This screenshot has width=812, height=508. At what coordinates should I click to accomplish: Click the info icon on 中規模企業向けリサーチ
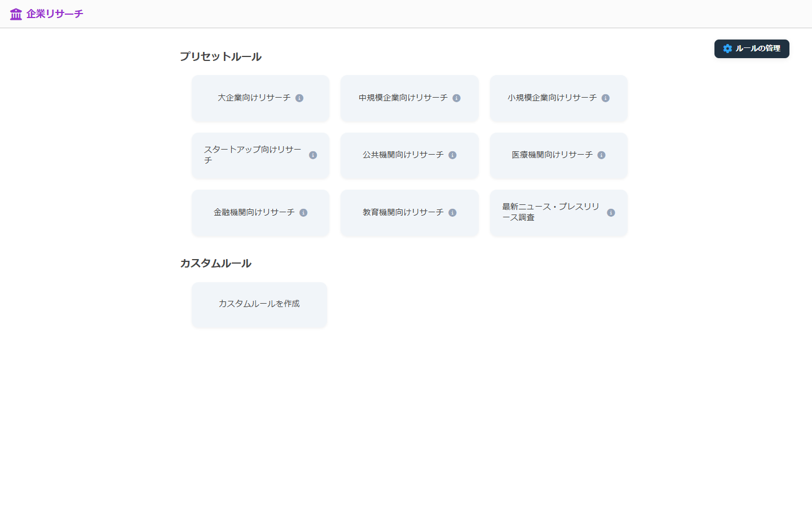click(457, 98)
